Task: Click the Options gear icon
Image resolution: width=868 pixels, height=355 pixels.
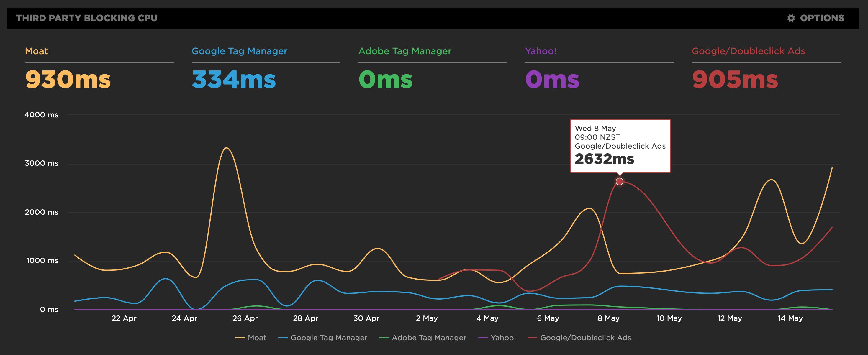Action: coord(791,18)
